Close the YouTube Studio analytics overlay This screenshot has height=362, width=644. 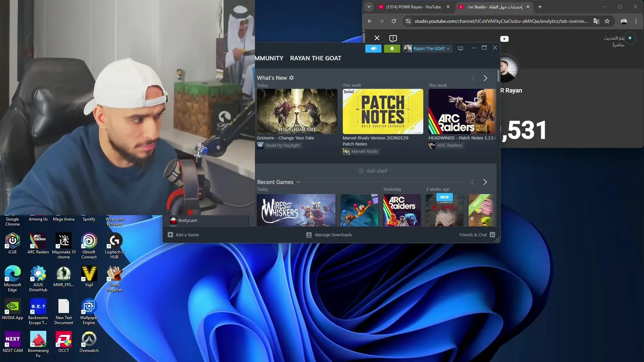point(377,38)
